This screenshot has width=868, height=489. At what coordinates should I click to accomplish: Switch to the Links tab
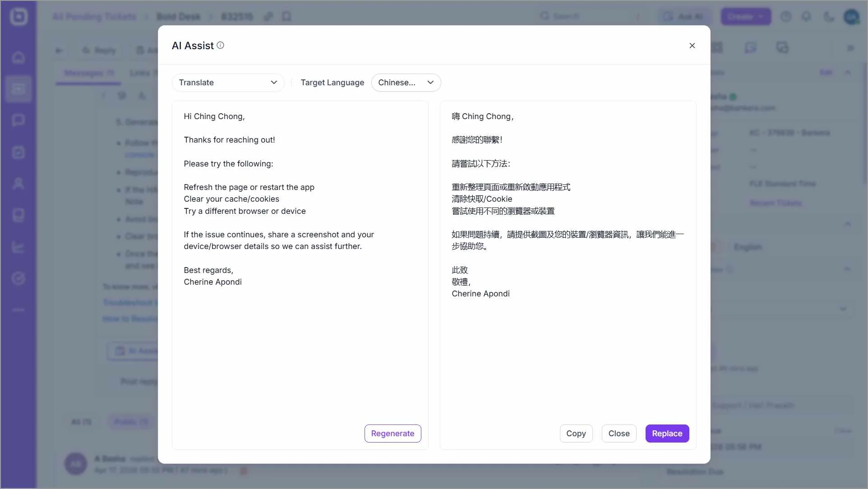coord(143,73)
